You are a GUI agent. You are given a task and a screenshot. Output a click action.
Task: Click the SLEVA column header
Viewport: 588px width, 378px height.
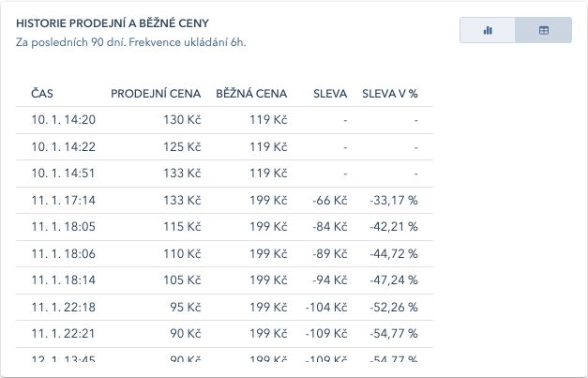(x=330, y=94)
